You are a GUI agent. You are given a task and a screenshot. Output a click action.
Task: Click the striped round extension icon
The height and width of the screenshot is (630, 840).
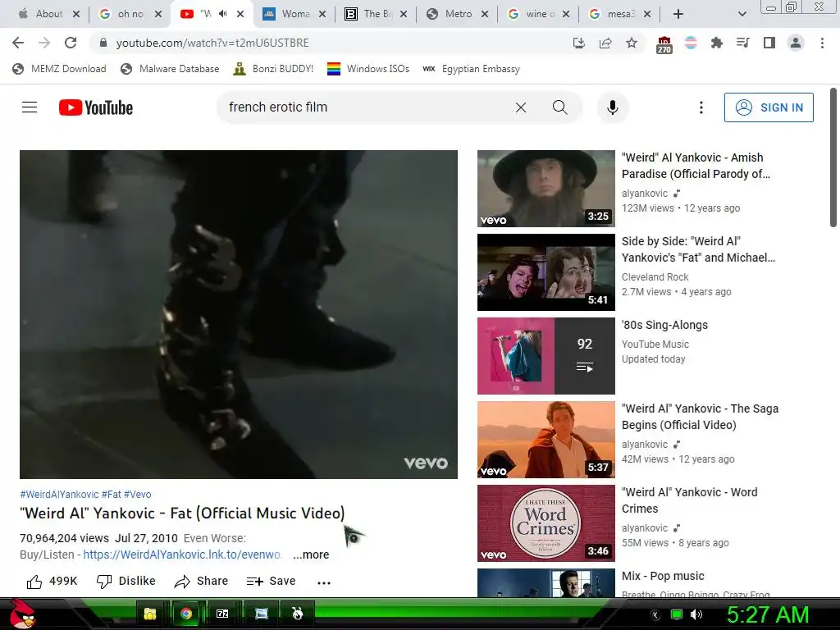[691, 43]
